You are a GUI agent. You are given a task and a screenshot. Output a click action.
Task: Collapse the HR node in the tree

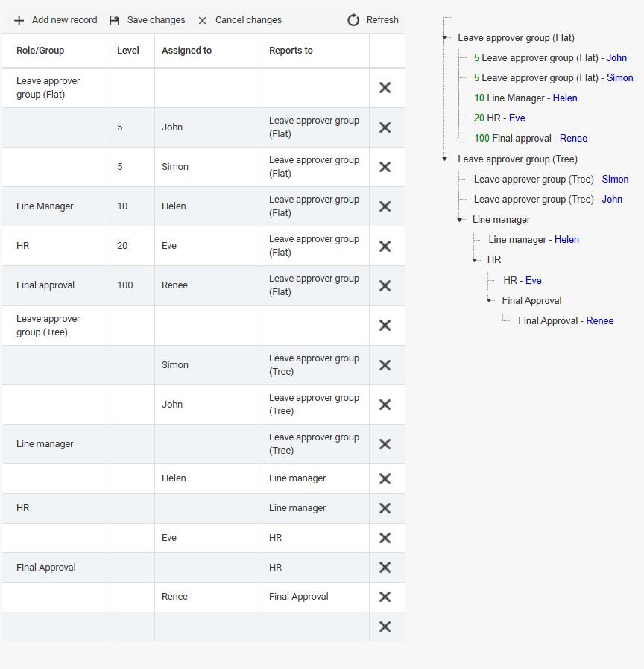click(x=474, y=259)
